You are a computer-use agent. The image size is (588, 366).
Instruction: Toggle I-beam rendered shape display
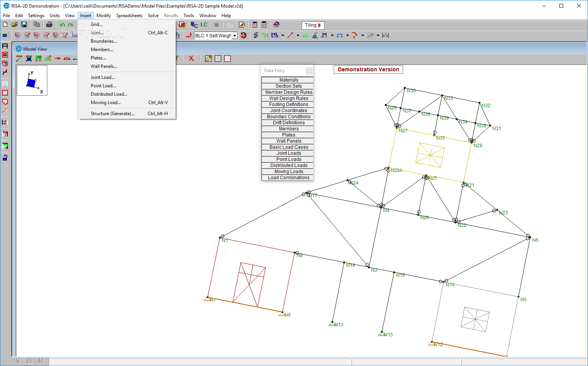pyautogui.click(x=256, y=35)
